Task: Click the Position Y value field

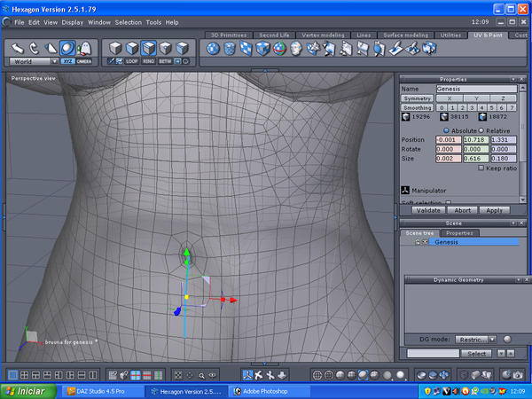Action: [x=474, y=139]
